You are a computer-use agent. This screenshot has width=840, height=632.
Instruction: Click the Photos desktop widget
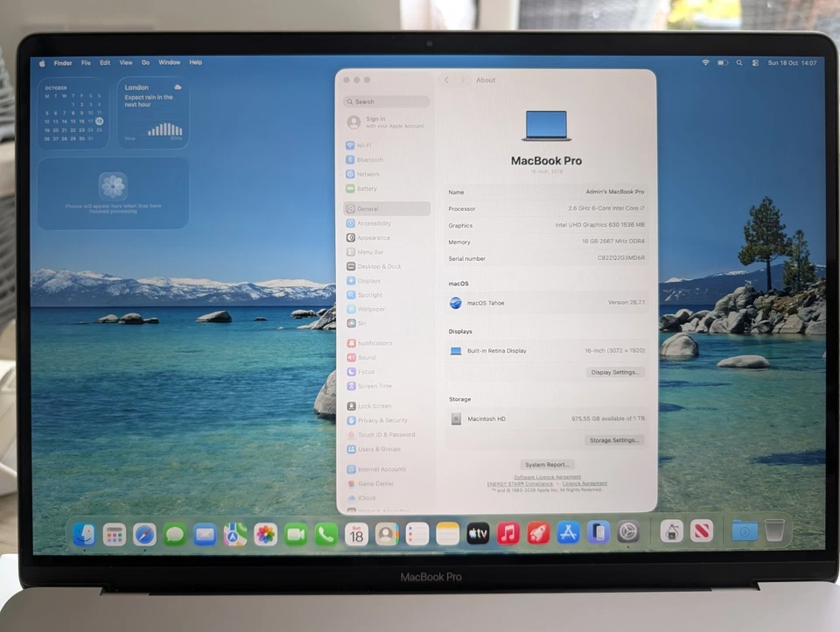coord(113,193)
